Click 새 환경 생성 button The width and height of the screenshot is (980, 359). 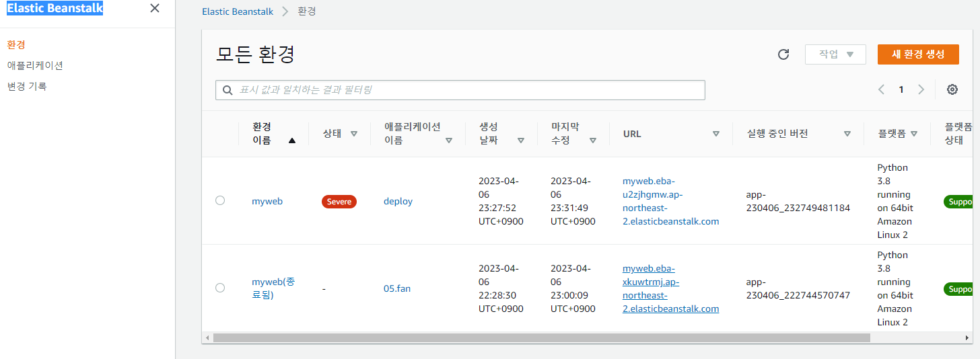point(918,54)
